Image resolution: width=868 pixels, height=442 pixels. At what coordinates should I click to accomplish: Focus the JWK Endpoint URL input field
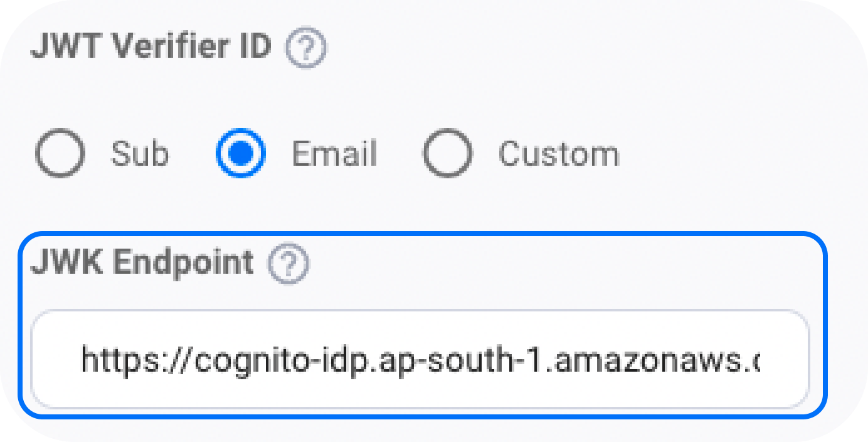(x=420, y=360)
